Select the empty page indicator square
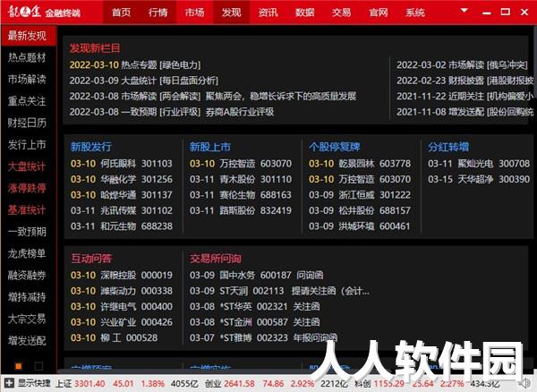Image resolution: width=537 pixels, height=392 pixels. 39,366
